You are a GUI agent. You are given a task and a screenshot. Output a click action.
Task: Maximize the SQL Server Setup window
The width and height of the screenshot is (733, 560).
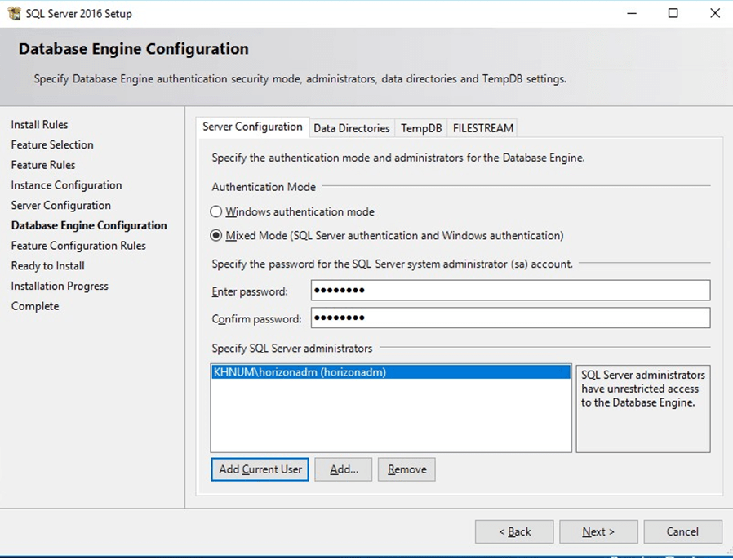coord(673,13)
